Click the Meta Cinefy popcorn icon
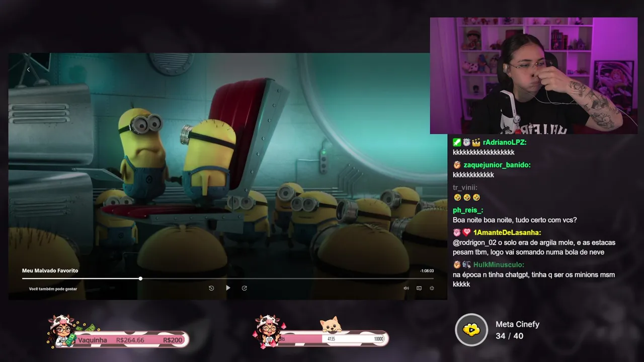 point(471,330)
